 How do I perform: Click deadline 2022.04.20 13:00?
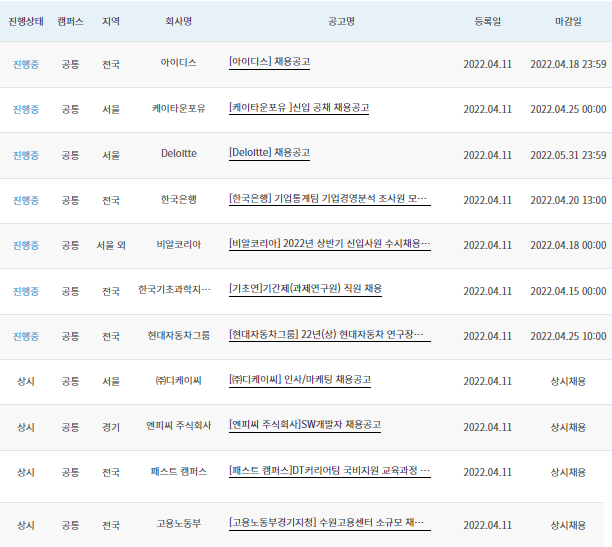pos(568,200)
